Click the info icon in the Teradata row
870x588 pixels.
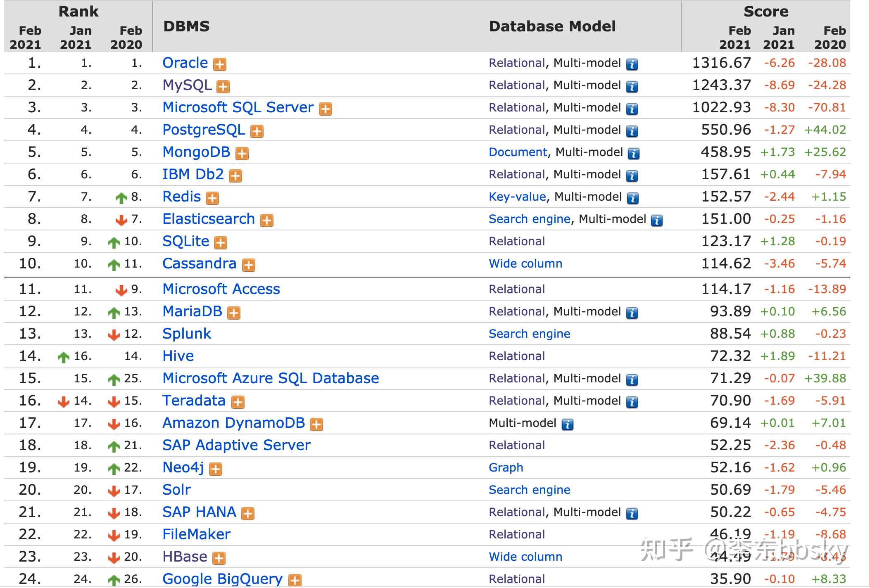632,402
